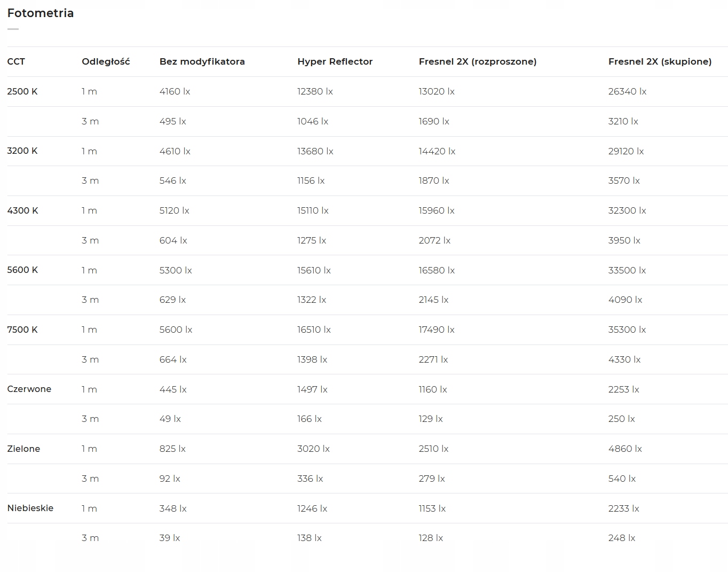Select the 7500 K row label
Screen dimensions: 728x572
[x=22, y=330]
